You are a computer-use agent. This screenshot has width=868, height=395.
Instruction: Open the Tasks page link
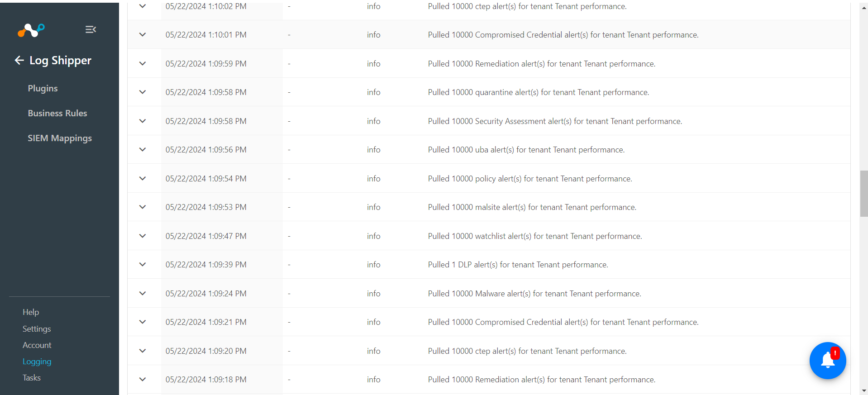(32, 378)
